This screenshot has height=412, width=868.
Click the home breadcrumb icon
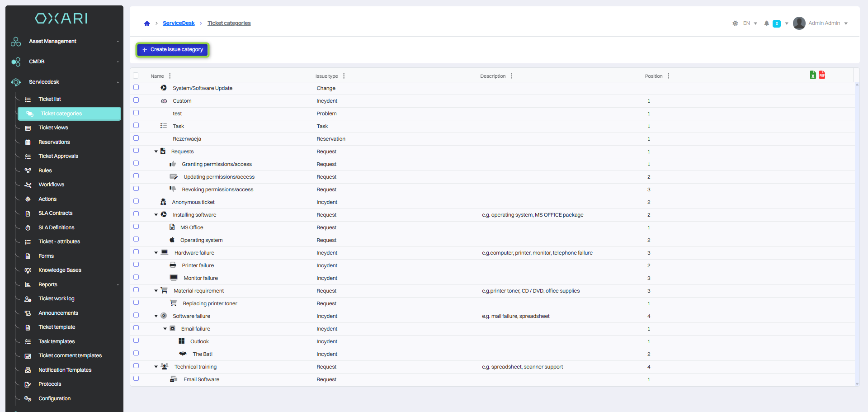(x=147, y=24)
